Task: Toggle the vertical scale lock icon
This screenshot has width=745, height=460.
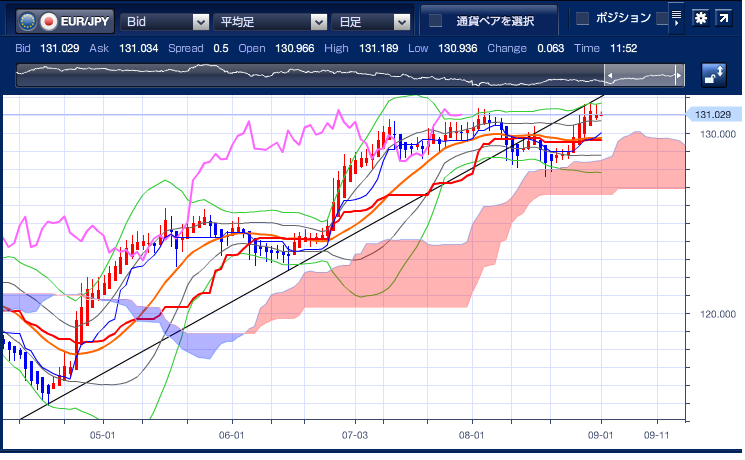Action: click(714, 75)
